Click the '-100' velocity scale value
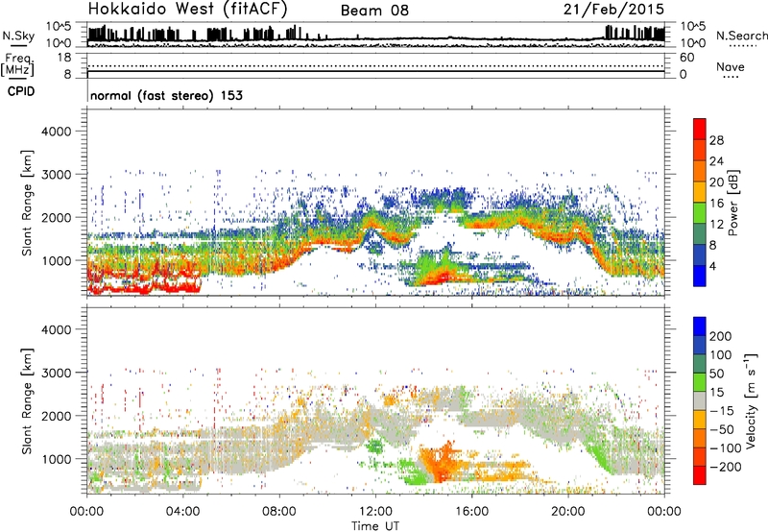The width and height of the screenshot is (768, 532). (725, 447)
